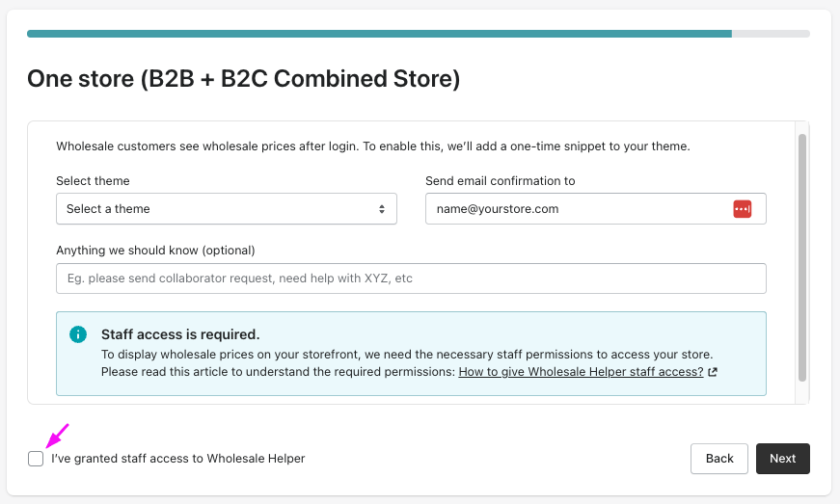Open "How to give Wholesale Helper staff access?" link
Screen dimensions: 840x504
pyautogui.click(x=581, y=372)
